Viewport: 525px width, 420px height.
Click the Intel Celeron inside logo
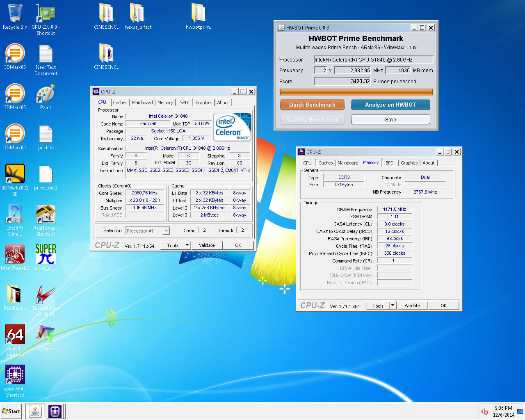(232, 127)
